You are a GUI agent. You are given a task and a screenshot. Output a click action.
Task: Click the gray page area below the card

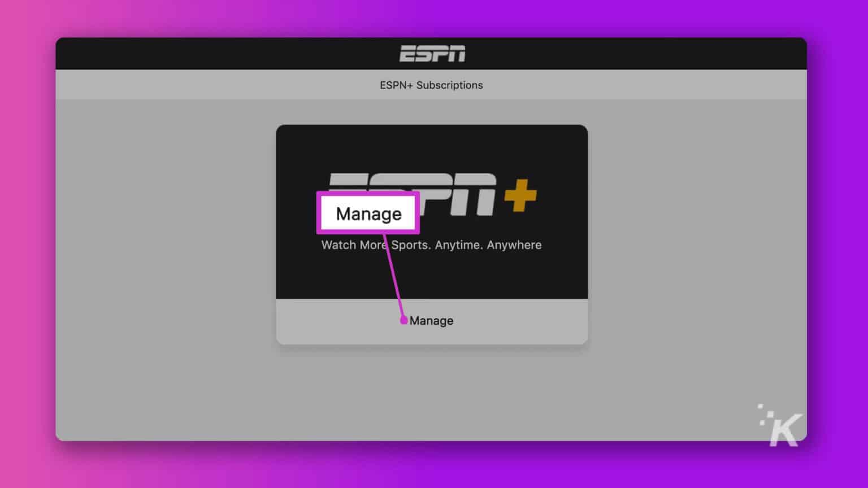(431, 390)
